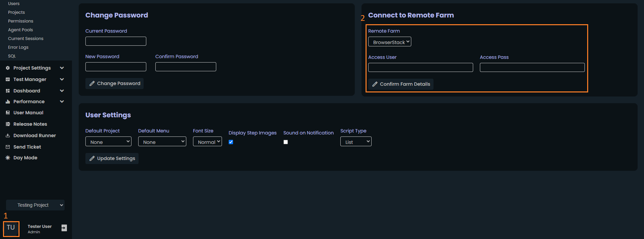The image size is (644, 239).
Task: Open Error Logs in sidebar
Action: 18,47
